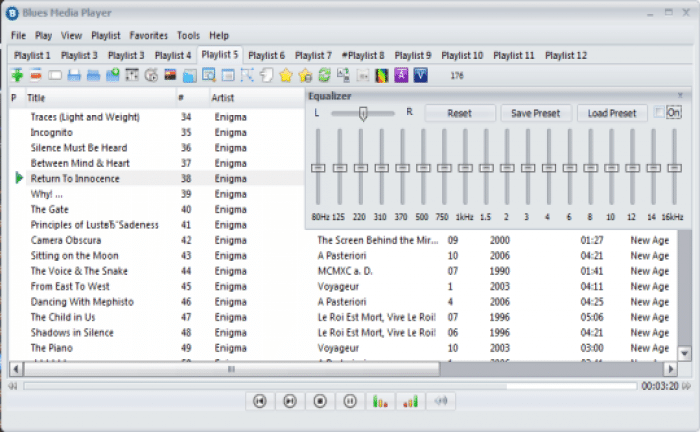Click the green refresh arrows icon
Screen dimensions: 700x432
coord(324,75)
